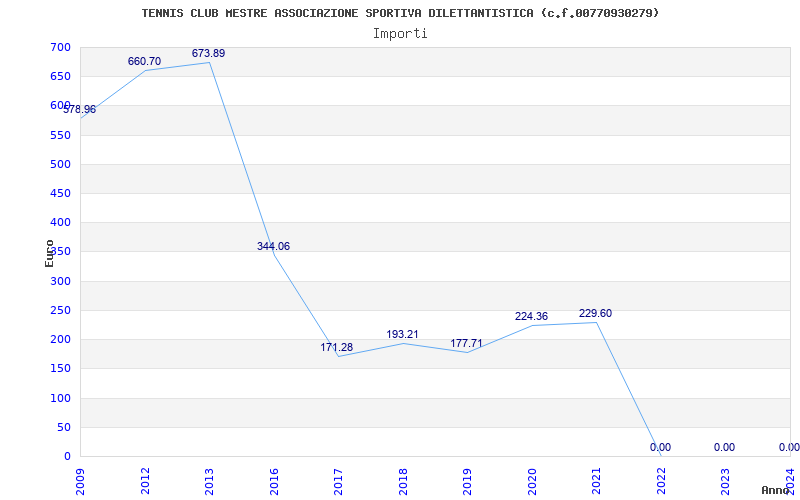
Task: Click the 224.36 data label
Action: click(531, 317)
